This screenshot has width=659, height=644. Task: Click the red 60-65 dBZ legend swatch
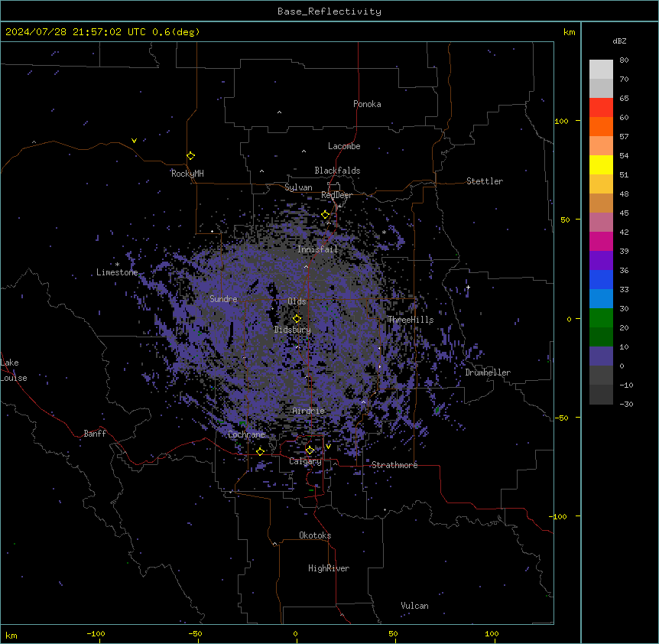(601, 108)
